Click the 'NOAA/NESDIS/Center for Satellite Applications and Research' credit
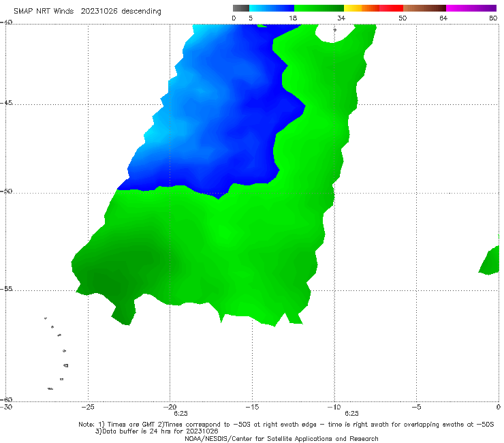 coord(281,438)
